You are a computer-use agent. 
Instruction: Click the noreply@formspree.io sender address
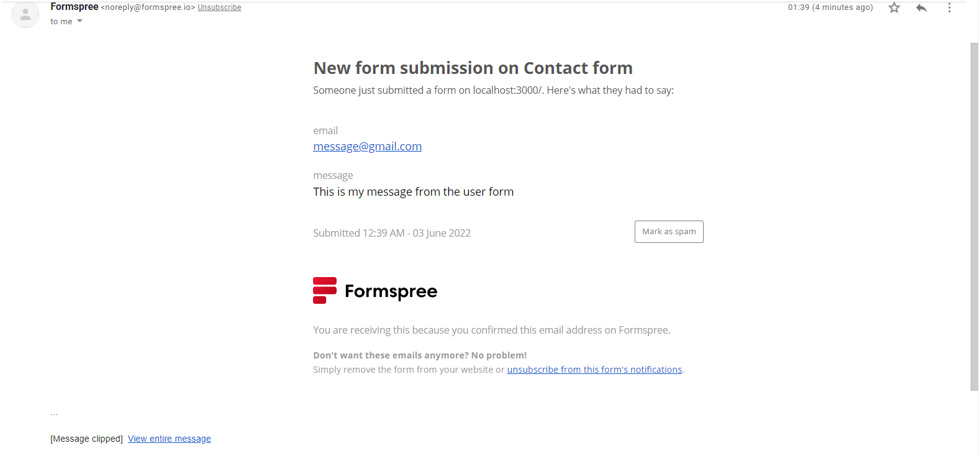(x=148, y=7)
